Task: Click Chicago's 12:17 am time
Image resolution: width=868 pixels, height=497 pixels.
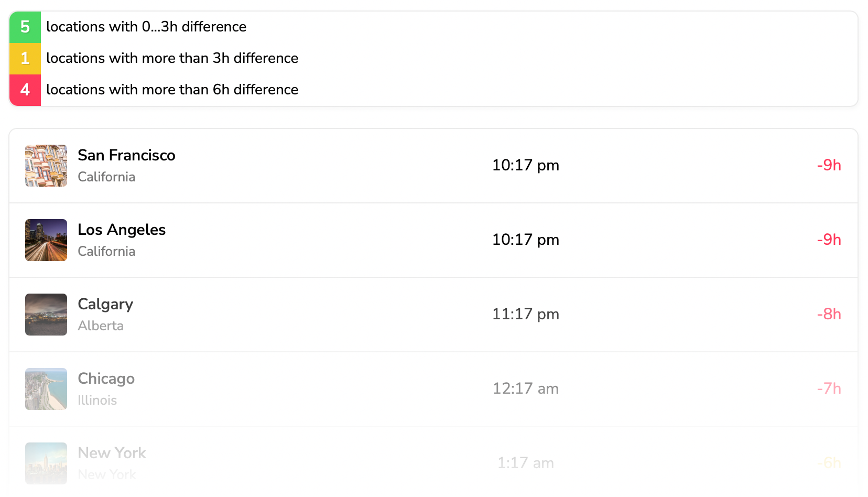Action: click(525, 389)
